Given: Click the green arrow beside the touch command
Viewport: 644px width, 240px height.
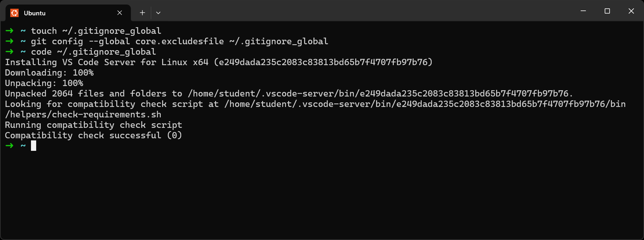Looking at the screenshot, I should (x=9, y=31).
